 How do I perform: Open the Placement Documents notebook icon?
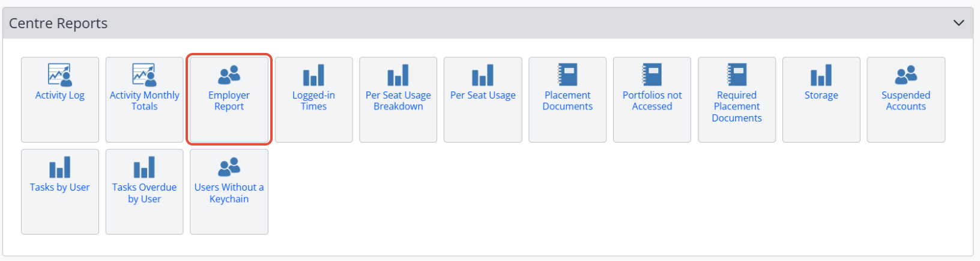point(567,75)
